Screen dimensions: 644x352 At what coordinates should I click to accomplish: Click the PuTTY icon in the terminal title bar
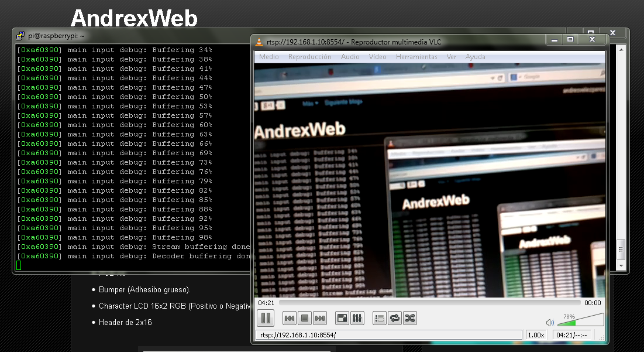(x=20, y=35)
